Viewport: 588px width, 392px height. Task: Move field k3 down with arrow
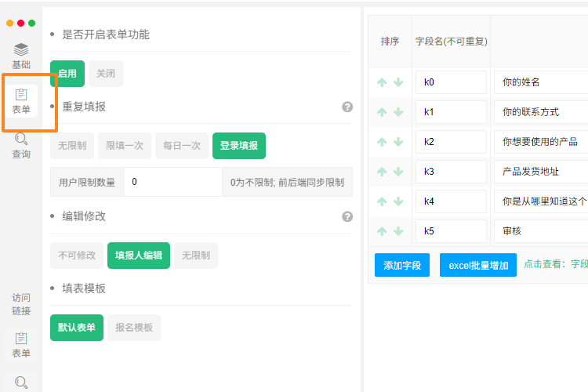point(398,172)
